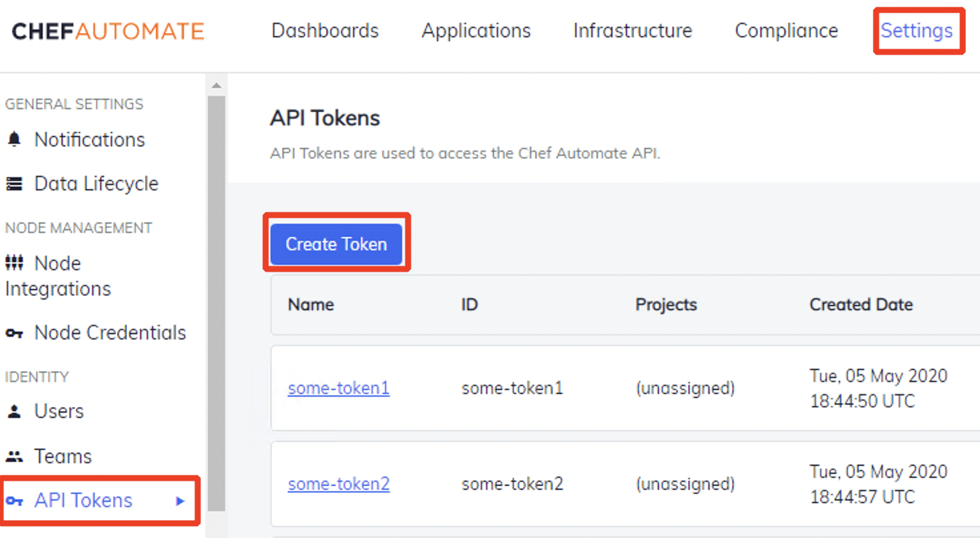Click the Create Token button

point(336,244)
